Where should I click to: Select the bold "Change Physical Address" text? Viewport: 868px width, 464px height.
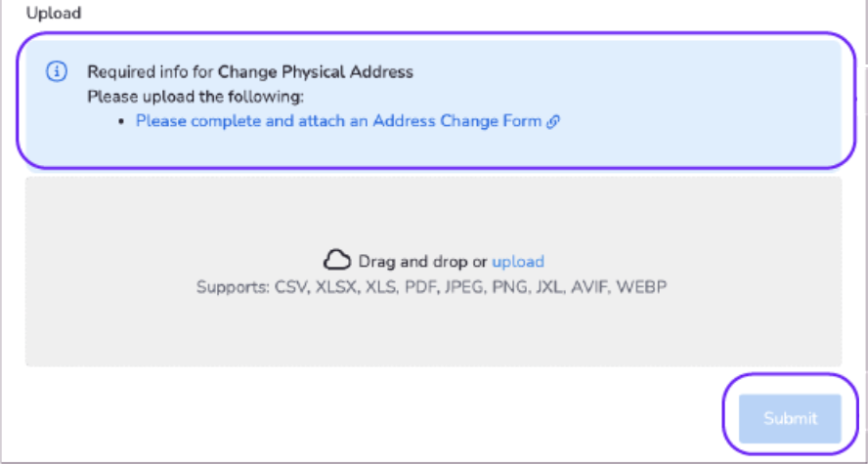tap(316, 72)
